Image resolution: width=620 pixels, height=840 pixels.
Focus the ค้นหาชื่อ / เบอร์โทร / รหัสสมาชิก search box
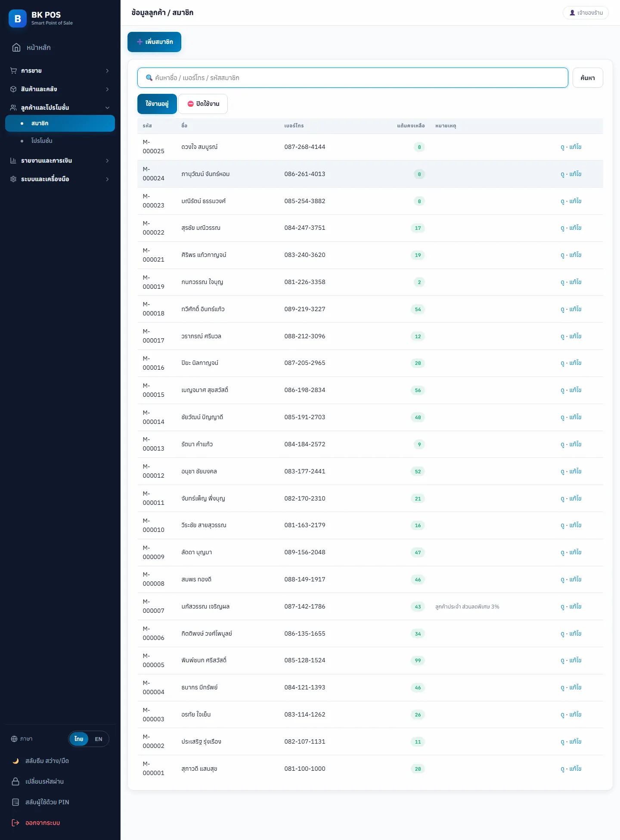tap(353, 78)
